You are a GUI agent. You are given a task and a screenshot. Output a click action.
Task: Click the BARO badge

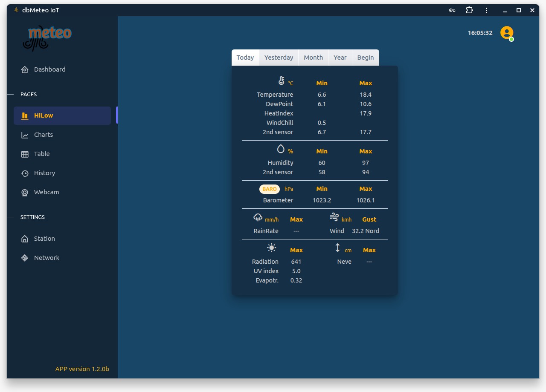270,189
